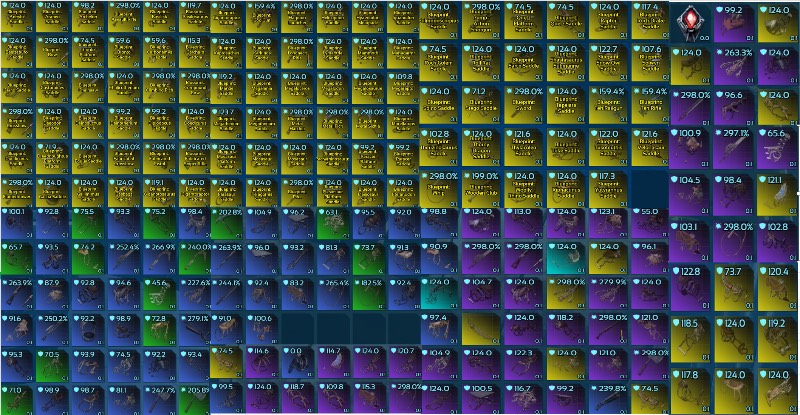Pick the green weapon tile rated 240.0%
The height and width of the screenshot is (415, 800).
(194, 259)
